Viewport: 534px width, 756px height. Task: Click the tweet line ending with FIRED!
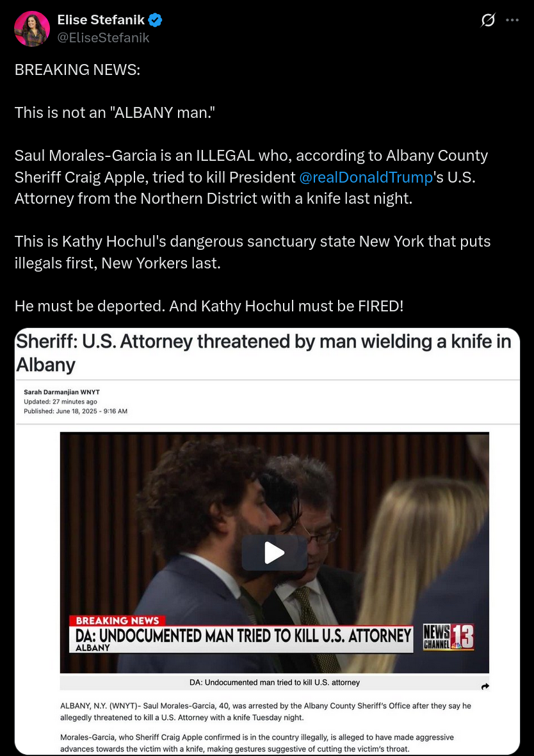pyautogui.click(x=209, y=306)
